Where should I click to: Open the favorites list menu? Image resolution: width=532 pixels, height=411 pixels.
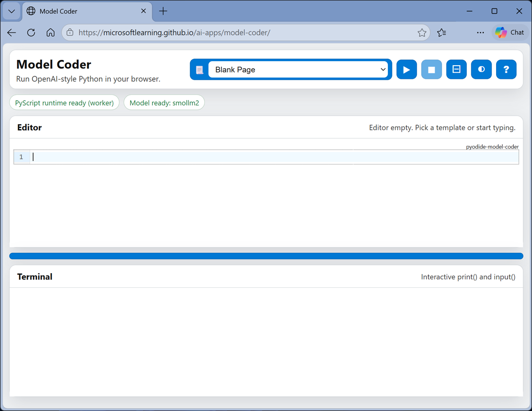coord(441,32)
